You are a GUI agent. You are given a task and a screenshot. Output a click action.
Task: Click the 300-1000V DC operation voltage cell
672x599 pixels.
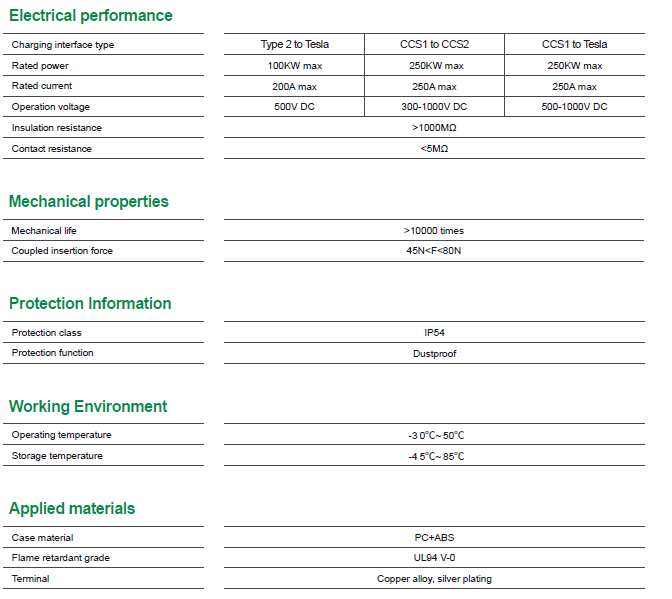point(434,107)
